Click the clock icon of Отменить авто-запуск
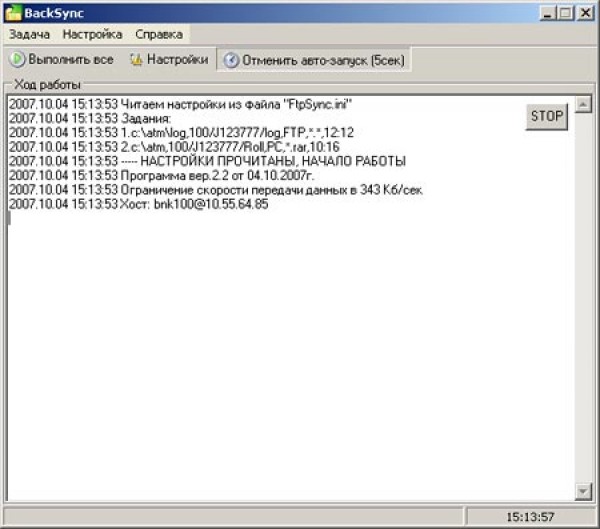This screenshot has height=529, width=600. pyautogui.click(x=231, y=60)
